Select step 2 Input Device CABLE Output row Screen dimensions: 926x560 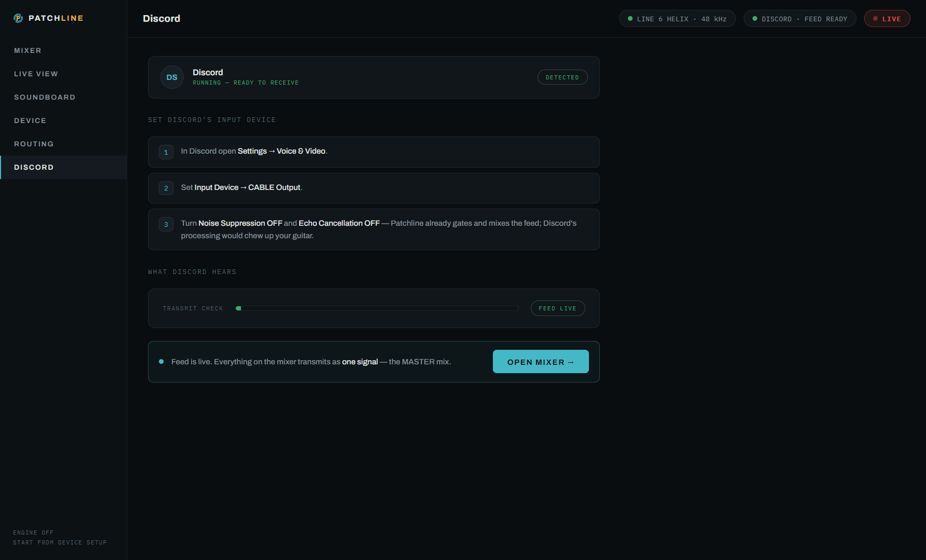click(374, 188)
